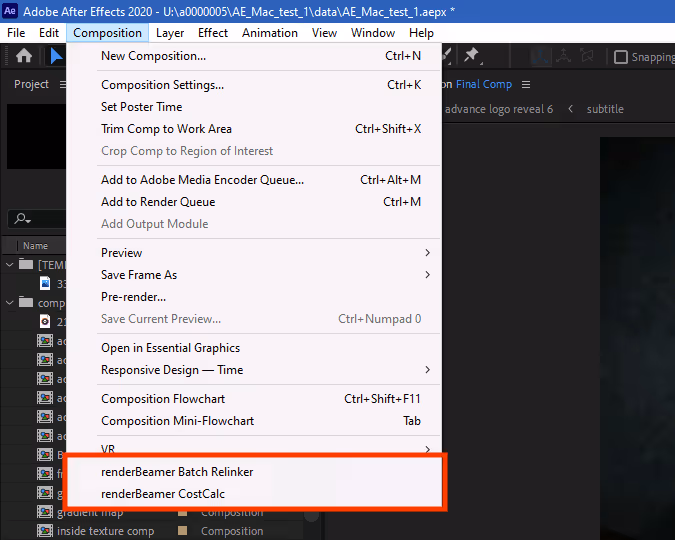
Task: Select the Selection arrow tool
Action: tap(56, 56)
